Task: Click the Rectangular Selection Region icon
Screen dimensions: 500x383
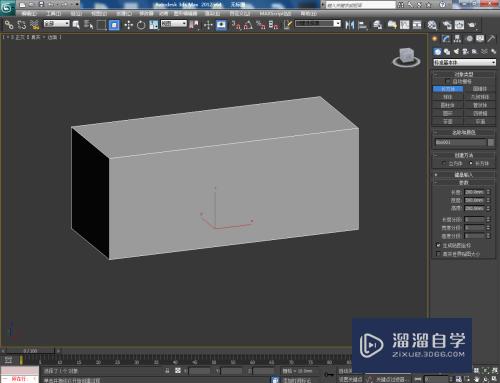Action: point(101,25)
